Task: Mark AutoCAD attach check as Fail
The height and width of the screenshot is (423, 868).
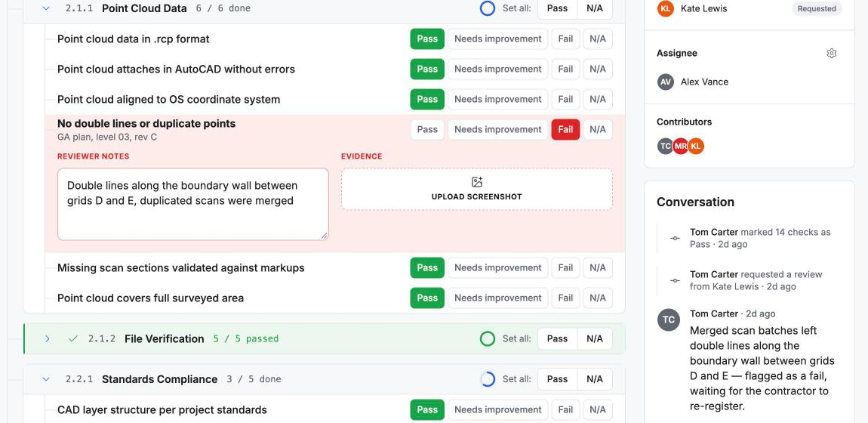Action: (565, 69)
